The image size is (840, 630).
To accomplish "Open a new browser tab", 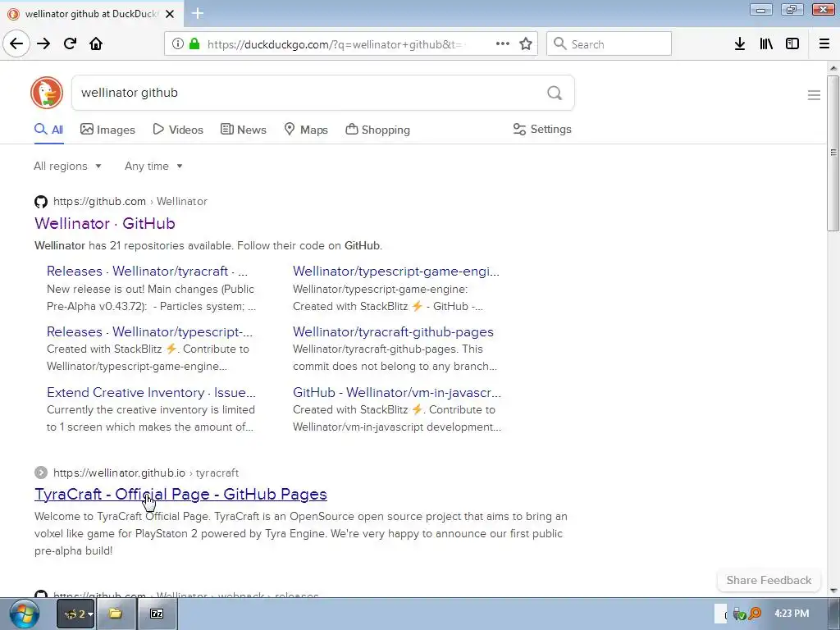I will (x=198, y=13).
